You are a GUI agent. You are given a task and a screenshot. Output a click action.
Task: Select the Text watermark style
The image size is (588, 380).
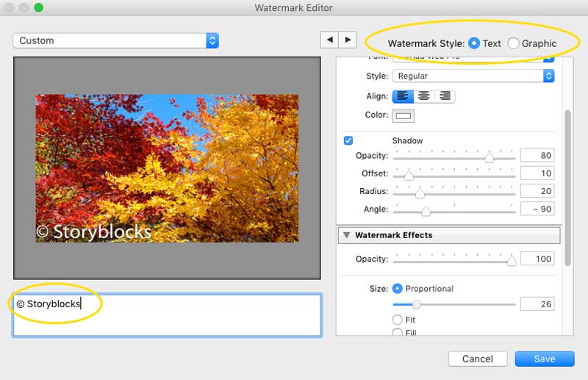[x=474, y=43]
